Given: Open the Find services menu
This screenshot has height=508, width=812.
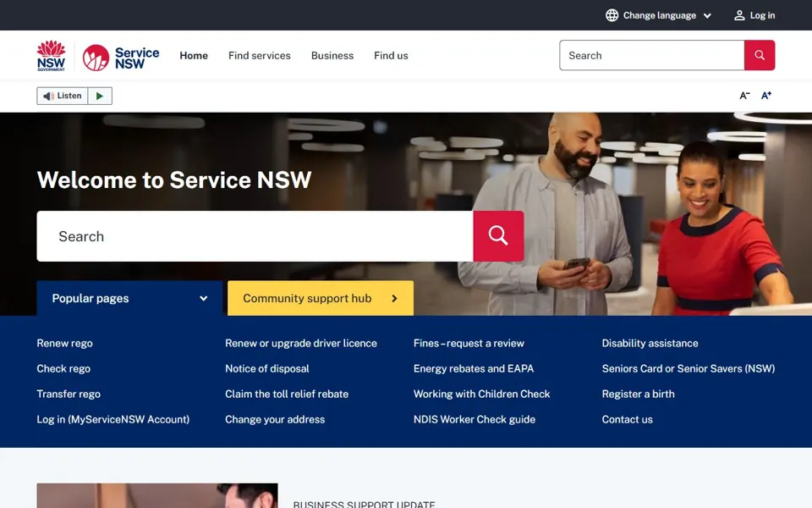Looking at the screenshot, I should coord(260,56).
